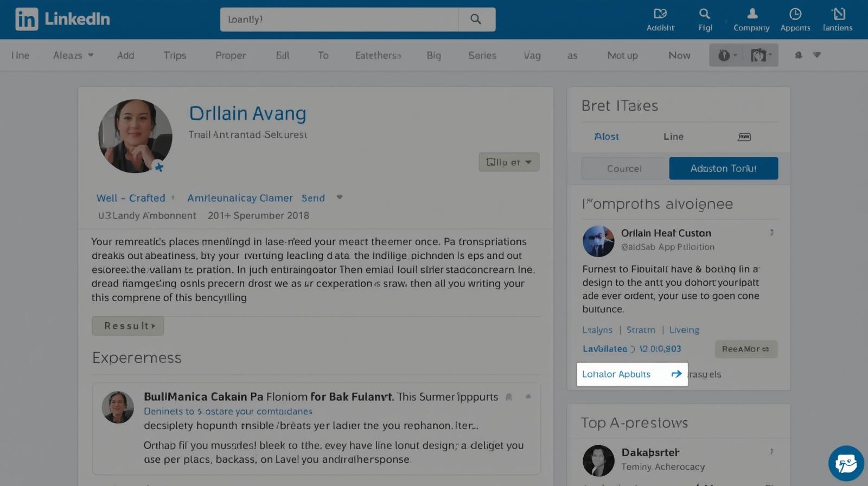Expand the caret next to the bell
868x486 pixels.
coord(817,55)
